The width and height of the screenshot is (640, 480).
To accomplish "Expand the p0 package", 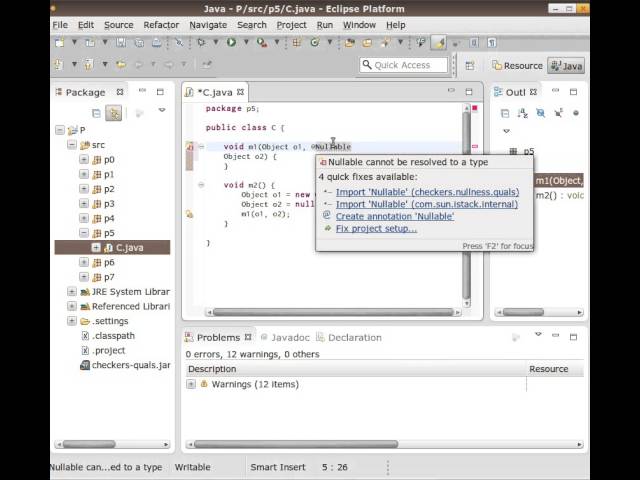I will pos(84,160).
